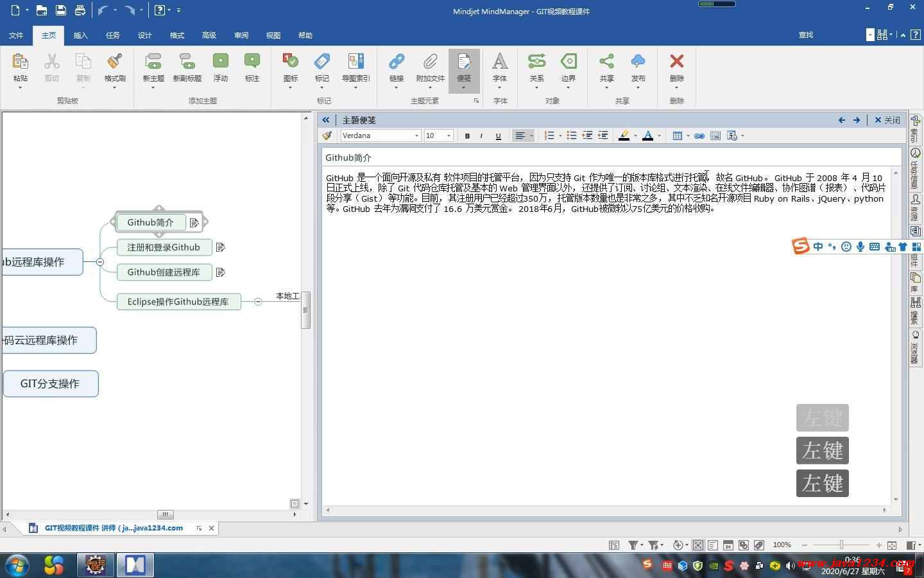Toggle italic in notes toolbar
Image resolution: width=924 pixels, height=578 pixels.
(x=482, y=136)
